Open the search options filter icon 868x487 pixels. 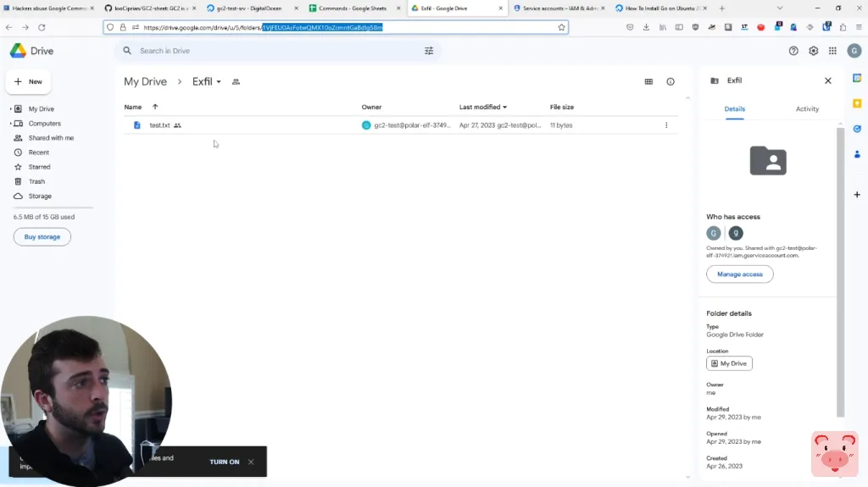coord(429,51)
